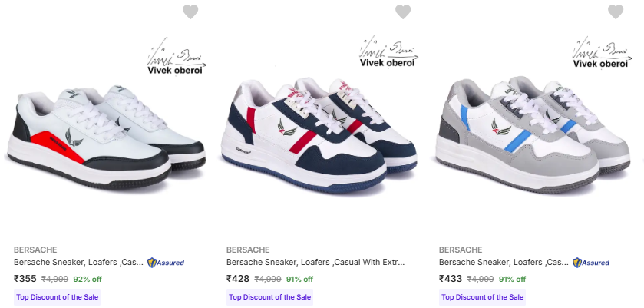Toggle wishlist heart on grey-blue sneaker
This screenshot has height=308, width=644.
pos(616,12)
